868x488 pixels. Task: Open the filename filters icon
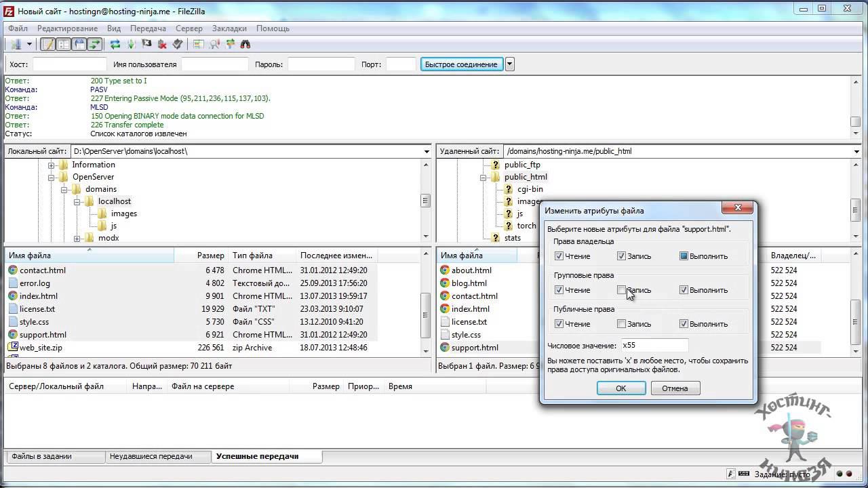click(198, 45)
